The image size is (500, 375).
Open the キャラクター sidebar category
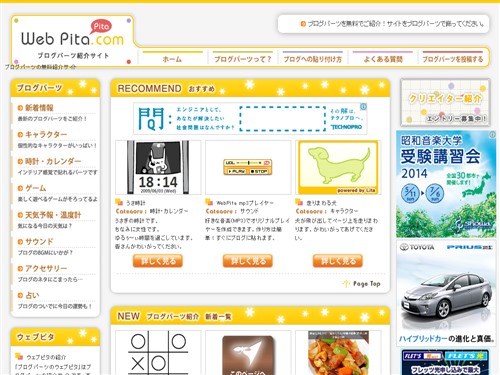click(x=46, y=134)
